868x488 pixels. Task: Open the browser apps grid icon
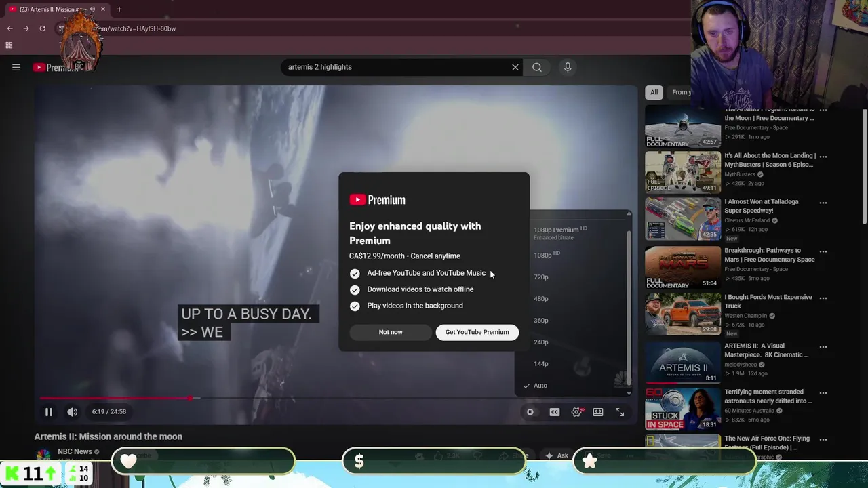[x=9, y=45]
